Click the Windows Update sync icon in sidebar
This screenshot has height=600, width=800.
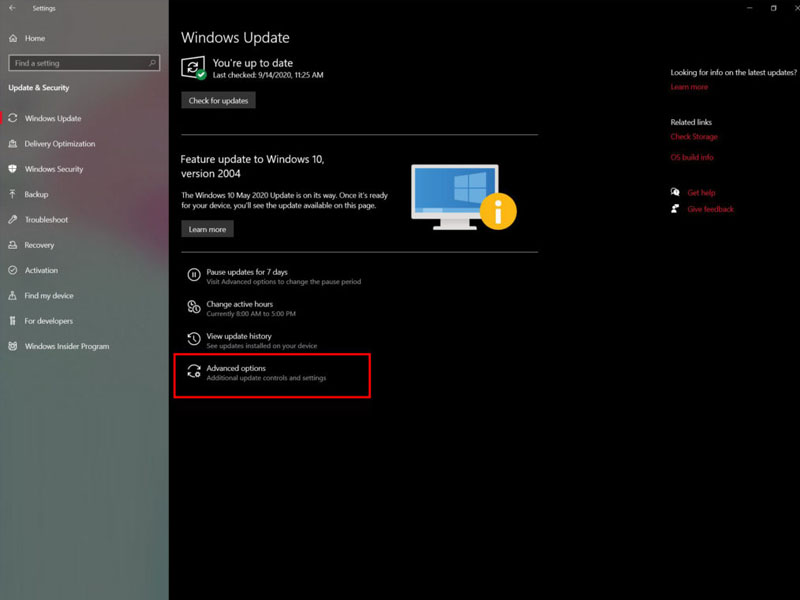tap(13, 118)
